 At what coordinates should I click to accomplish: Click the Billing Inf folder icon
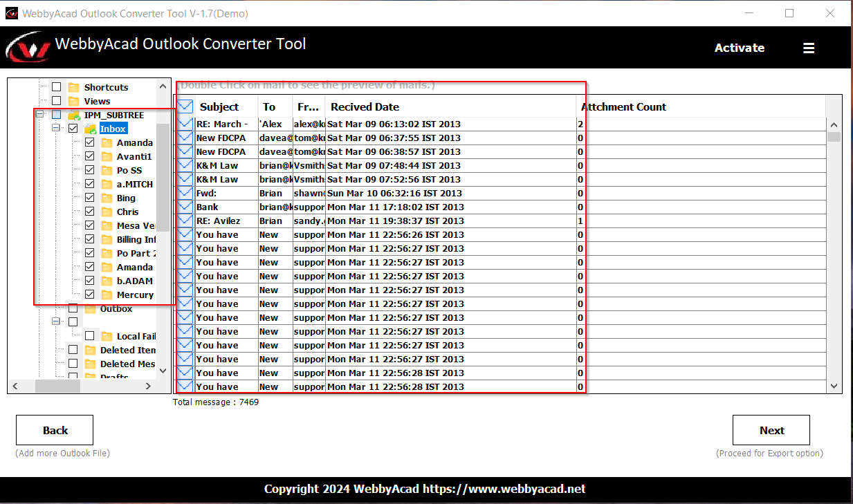click(107, 239)
